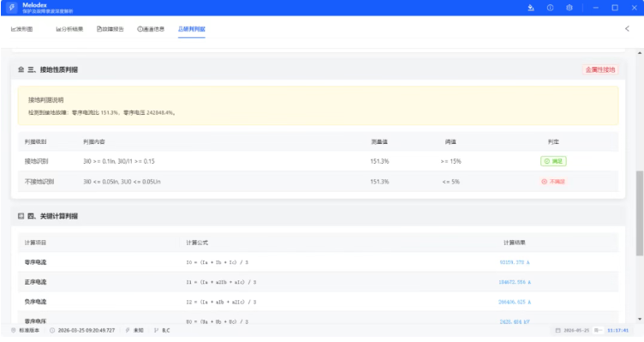Viewport: 644px width, 342px height.
Task: Click the calendar date 2026-05-25 in status bar
Action: [573, 331]
